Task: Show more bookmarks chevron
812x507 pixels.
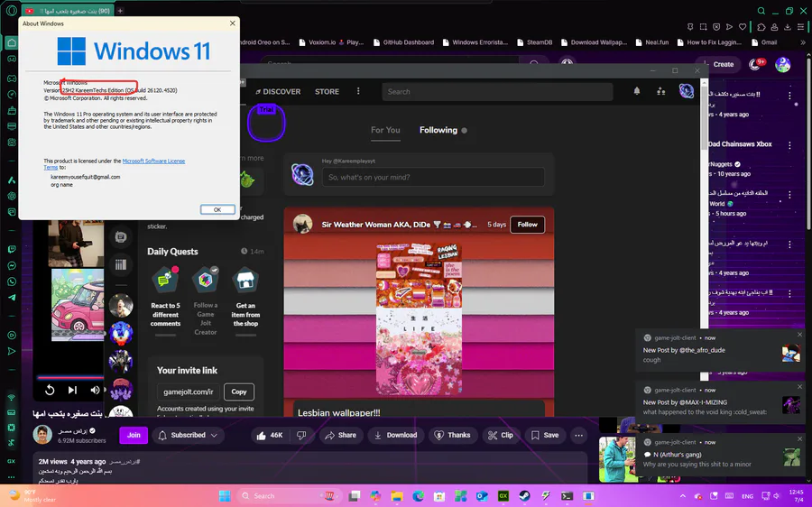Action: [x=803, y=42]
